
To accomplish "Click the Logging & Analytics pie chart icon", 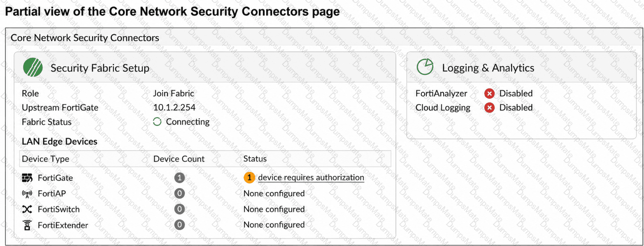I will (425, 67).
